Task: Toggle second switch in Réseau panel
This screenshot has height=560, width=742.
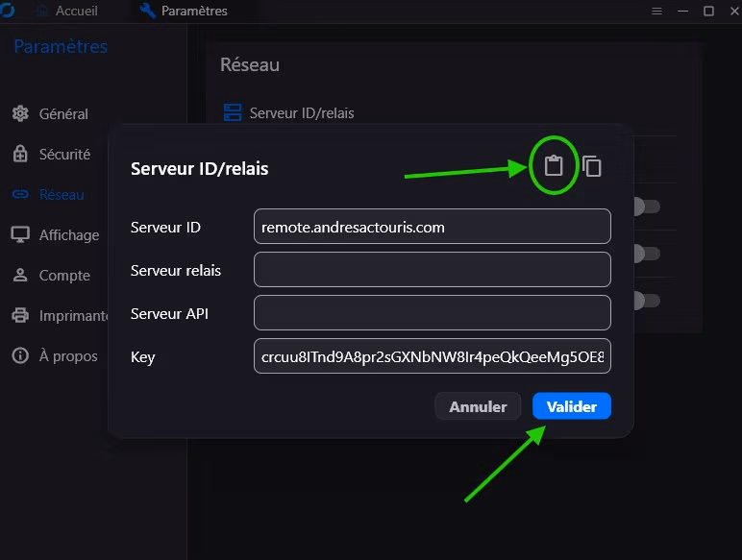Action: [647, 254]
